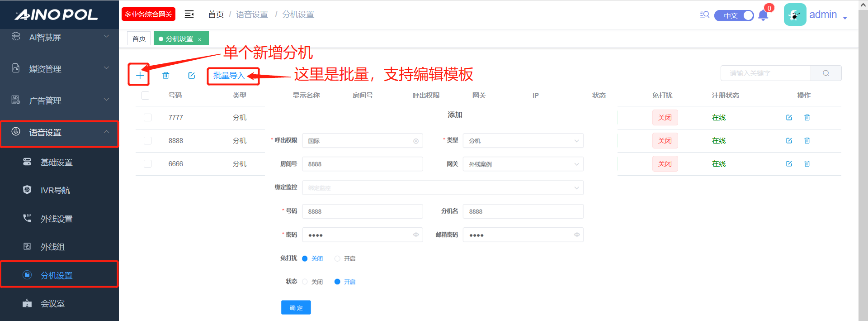Select 开启 radio for 免打扰

coord(337,259)
